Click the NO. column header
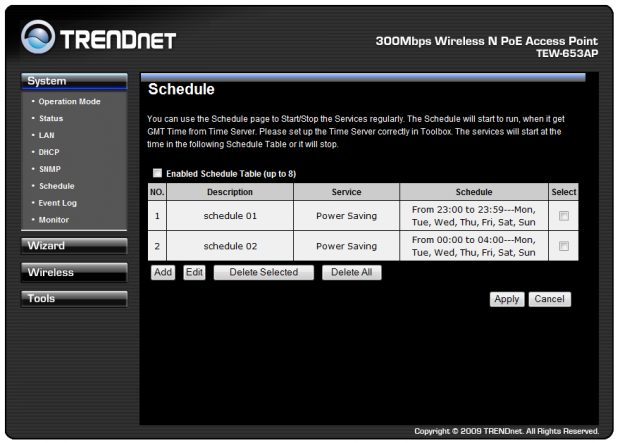Screen dimensions: 620x443 point(157,192)
